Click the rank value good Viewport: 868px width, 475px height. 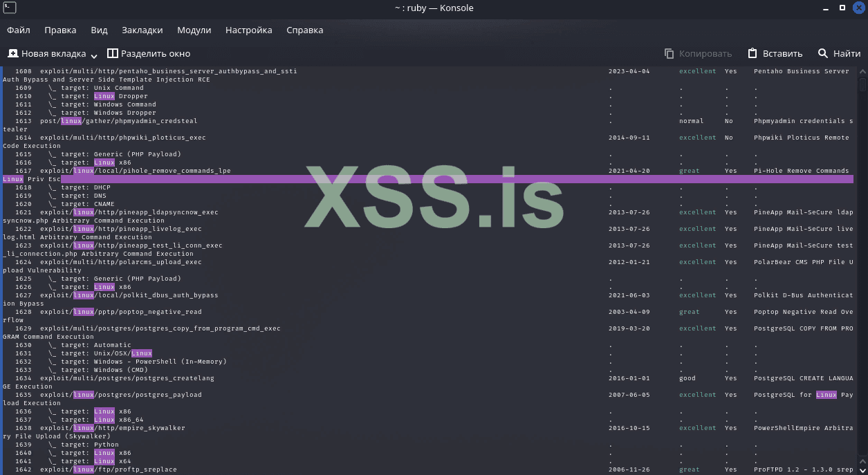tap(687, 378)
